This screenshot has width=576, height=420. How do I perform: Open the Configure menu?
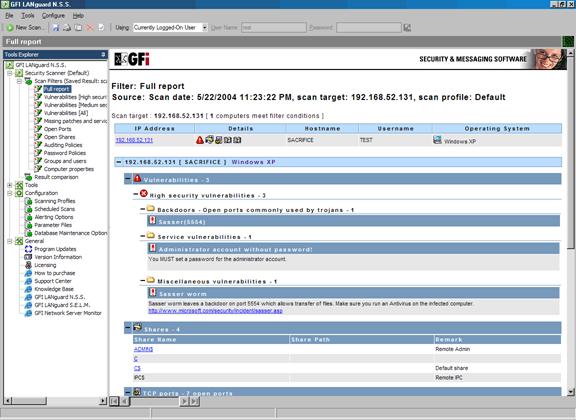pyautogui.click(x=53, y=16)
